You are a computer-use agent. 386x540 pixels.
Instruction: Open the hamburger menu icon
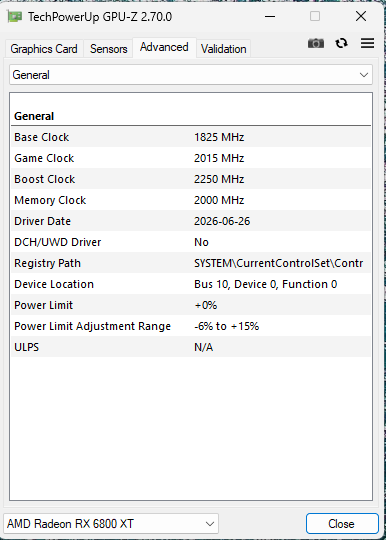(x=367, y=43)
